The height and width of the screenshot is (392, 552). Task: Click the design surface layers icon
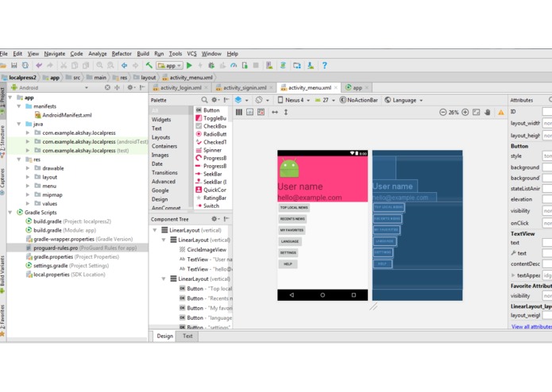[x=238, y=100]
